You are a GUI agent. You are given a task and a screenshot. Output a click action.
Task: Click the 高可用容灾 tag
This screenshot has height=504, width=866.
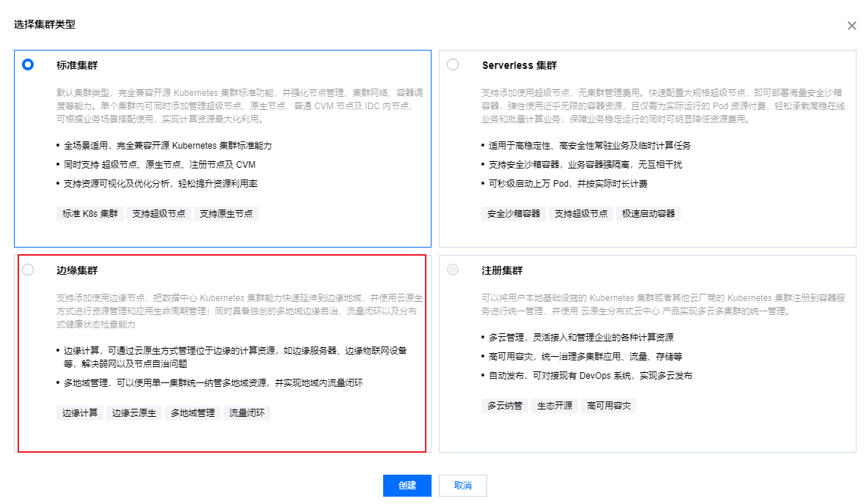609,406
